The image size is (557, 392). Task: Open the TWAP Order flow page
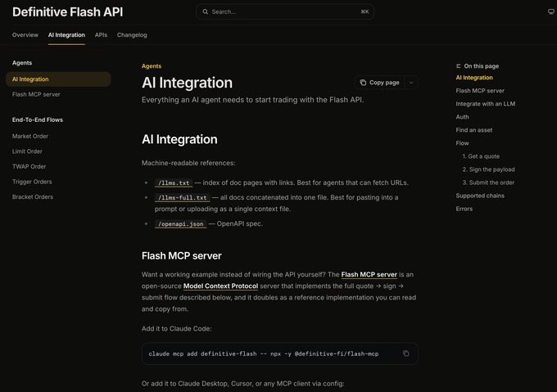coord(29,167)
